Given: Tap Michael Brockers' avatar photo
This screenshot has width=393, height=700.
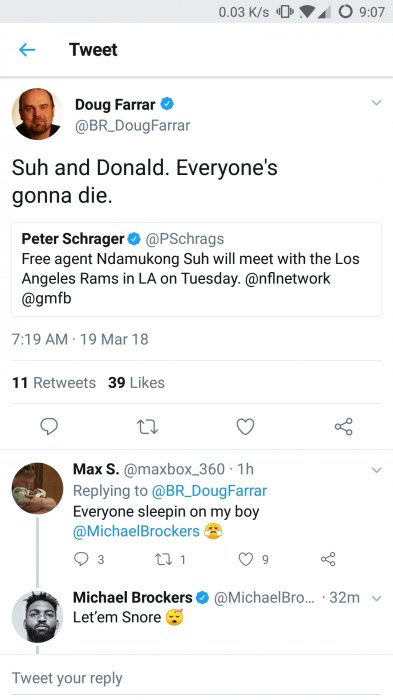Looking at the screenshot, I should tap(38, 617).
